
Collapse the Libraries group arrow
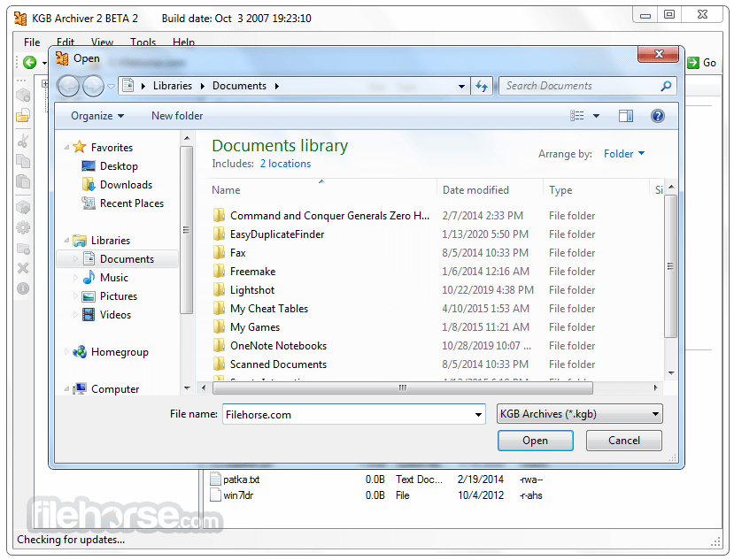click(x=66, y=241)
